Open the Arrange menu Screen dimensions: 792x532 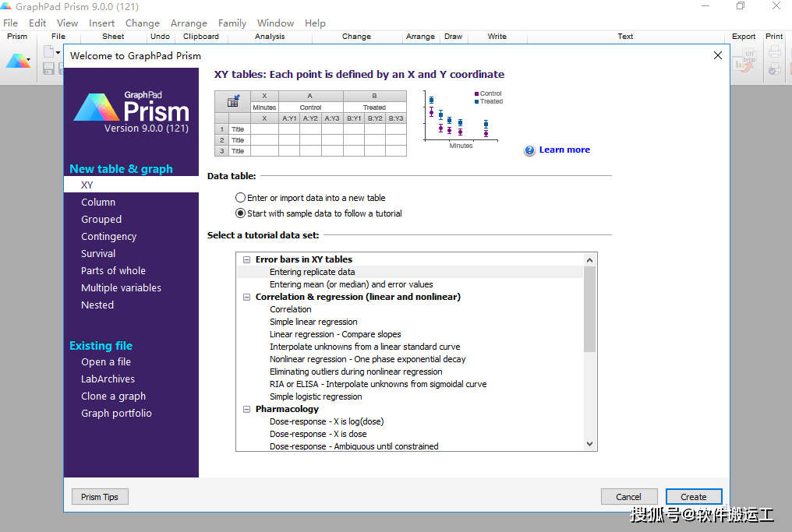pos(189,23)
